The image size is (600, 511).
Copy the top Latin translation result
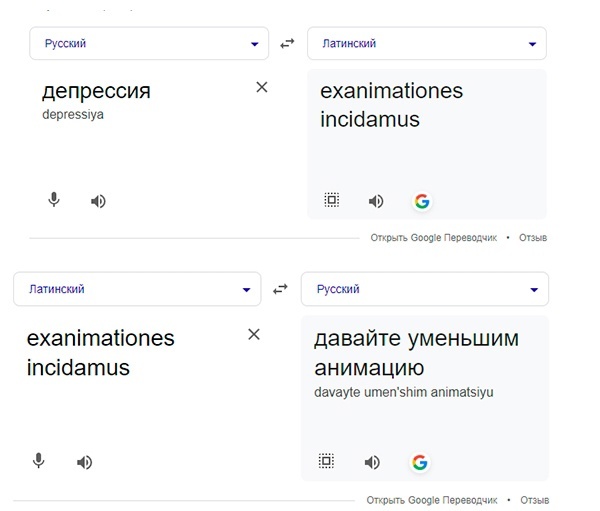(x=332, y=200)
